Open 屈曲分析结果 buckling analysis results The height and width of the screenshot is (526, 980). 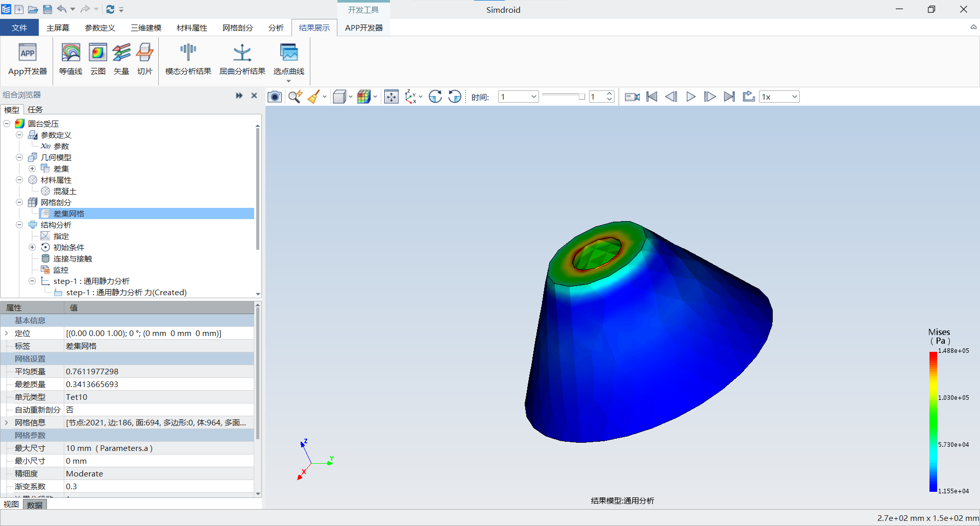pyautogui.click(x=242, y=59)
